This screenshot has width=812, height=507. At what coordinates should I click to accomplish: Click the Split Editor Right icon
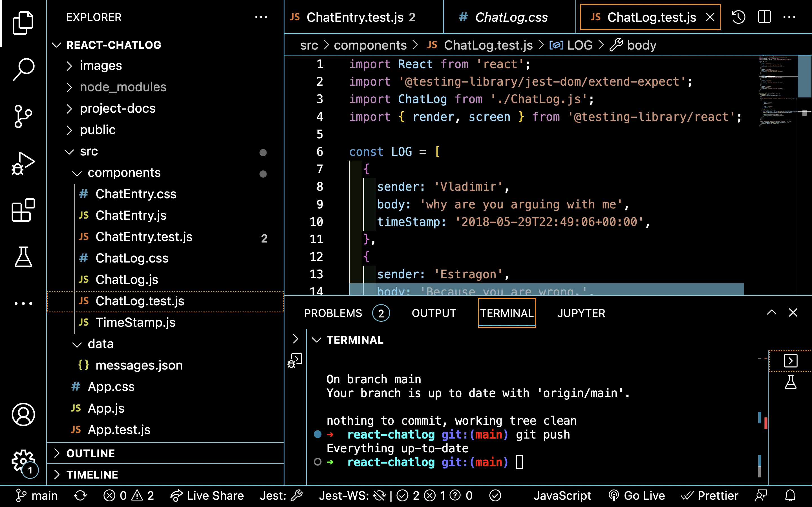764,17
